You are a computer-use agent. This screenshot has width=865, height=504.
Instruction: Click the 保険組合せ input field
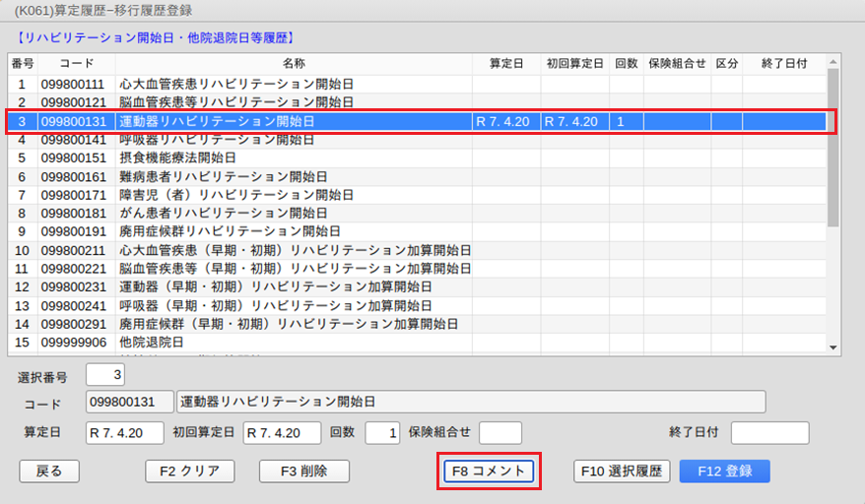(499, 433)
